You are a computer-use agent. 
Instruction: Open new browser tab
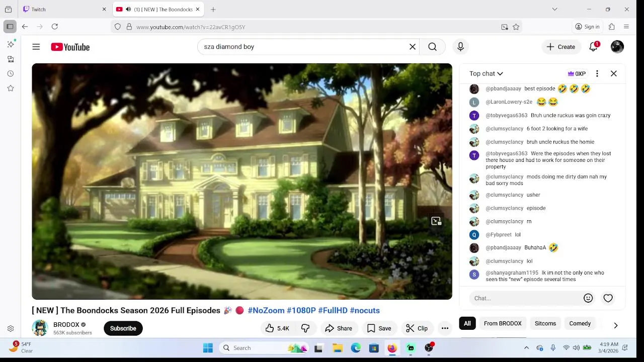pyautogui.click(x=213, y=9)
